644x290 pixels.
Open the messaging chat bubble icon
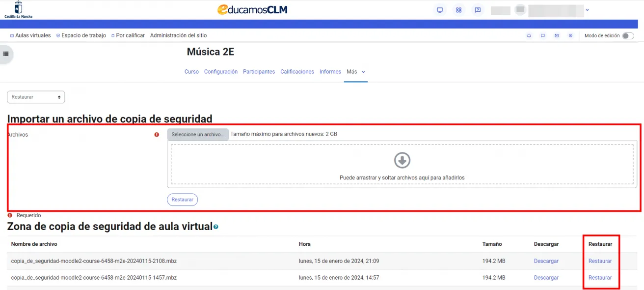point(543,35)
